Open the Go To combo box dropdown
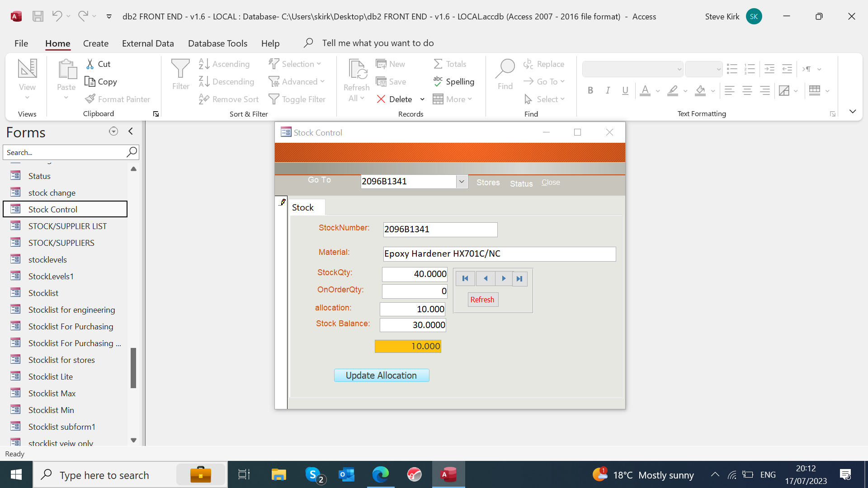The height and width of the screenshot is (488, 868). point(462,181)
